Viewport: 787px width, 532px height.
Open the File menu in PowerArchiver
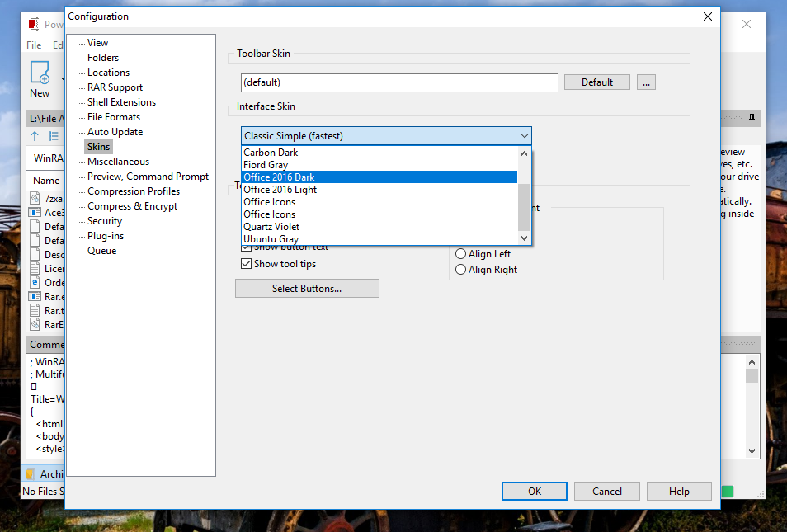[34, 45]
